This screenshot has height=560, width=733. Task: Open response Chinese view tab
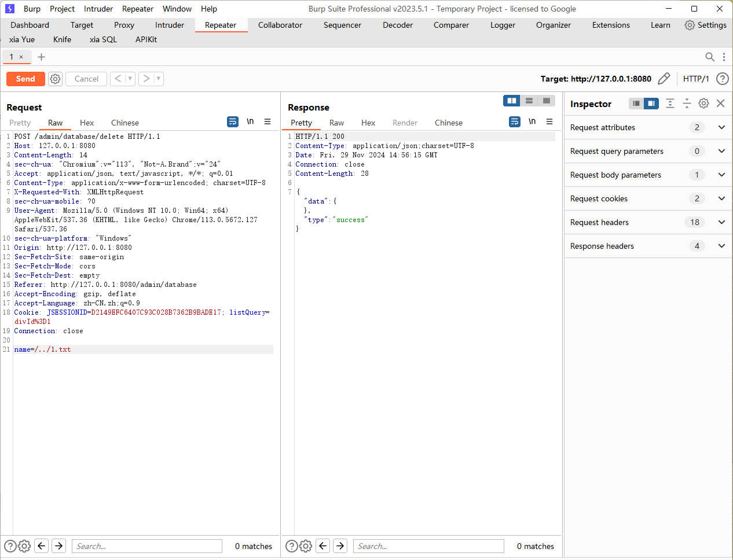point(449,123)
